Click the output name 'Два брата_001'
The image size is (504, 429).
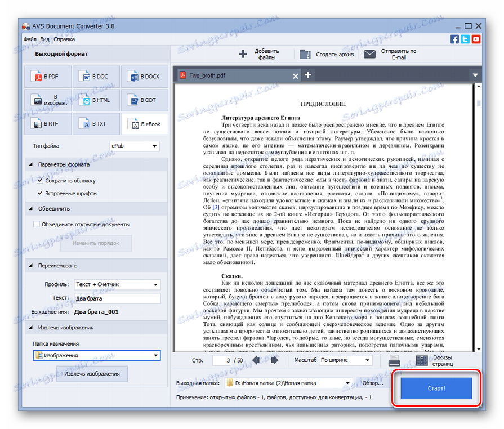point(96,312)
